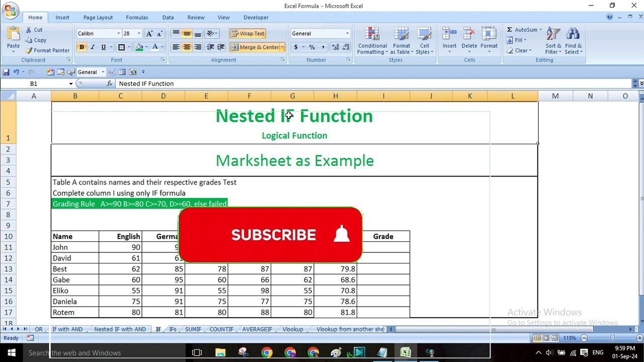Open Find & Select binoculars menu
The height and width of the screenshot is (362, 644).
573,41
